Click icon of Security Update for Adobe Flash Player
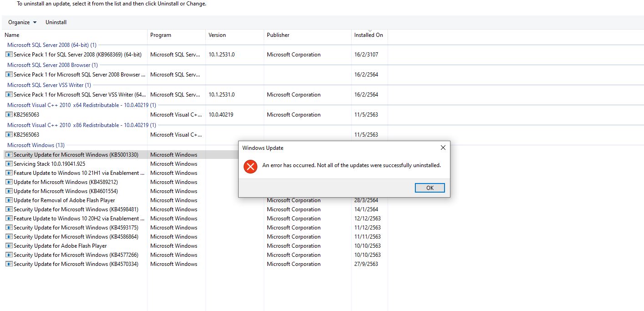 pos(9,246)
